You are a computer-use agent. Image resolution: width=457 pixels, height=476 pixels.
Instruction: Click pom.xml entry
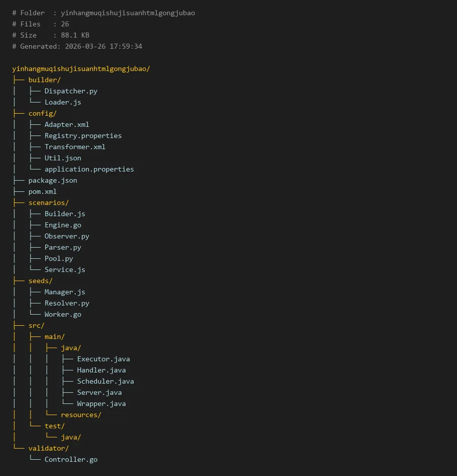(43, 191)
